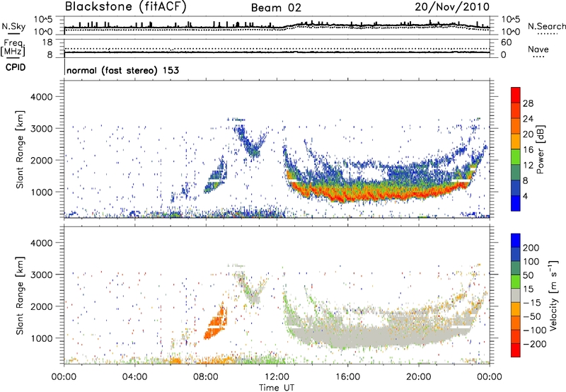566x392 pixels.
Task: Click the 'N.Sky' legend label
Action: [x=13, y=26]
